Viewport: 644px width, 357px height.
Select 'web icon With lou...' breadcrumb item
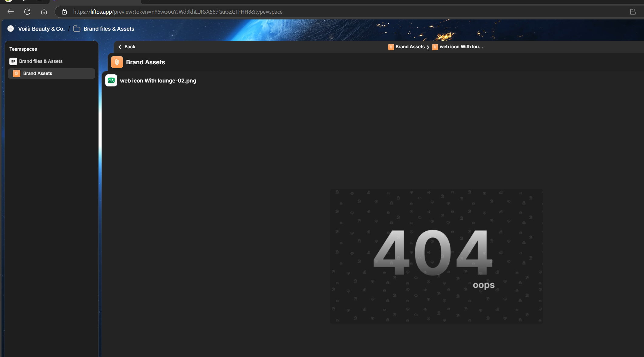461,47
